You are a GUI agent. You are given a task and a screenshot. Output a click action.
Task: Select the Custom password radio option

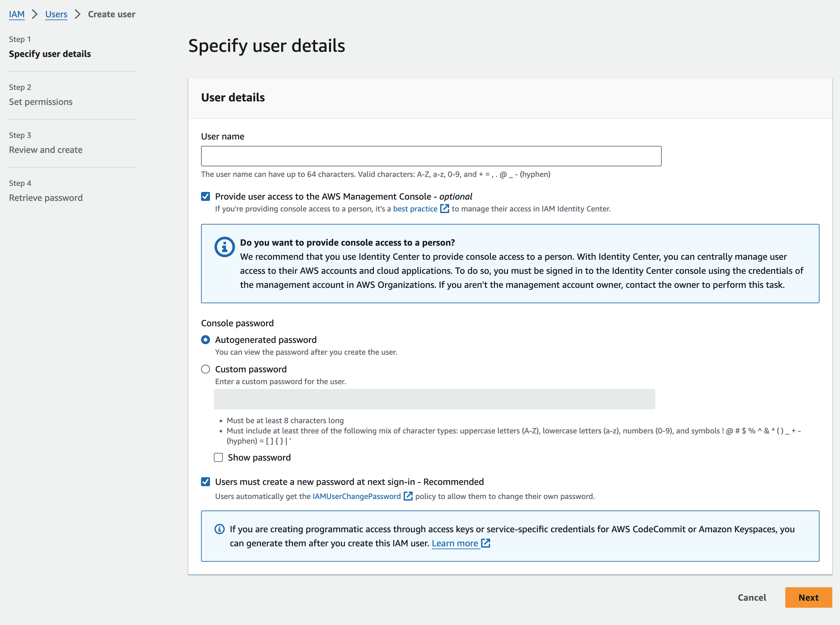(206, 369)
